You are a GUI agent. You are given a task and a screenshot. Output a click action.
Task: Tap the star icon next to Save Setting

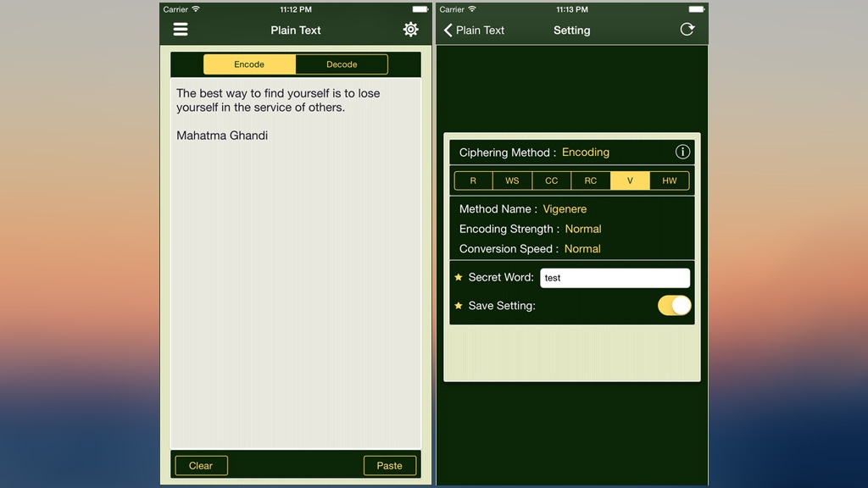tap(459, 305)
